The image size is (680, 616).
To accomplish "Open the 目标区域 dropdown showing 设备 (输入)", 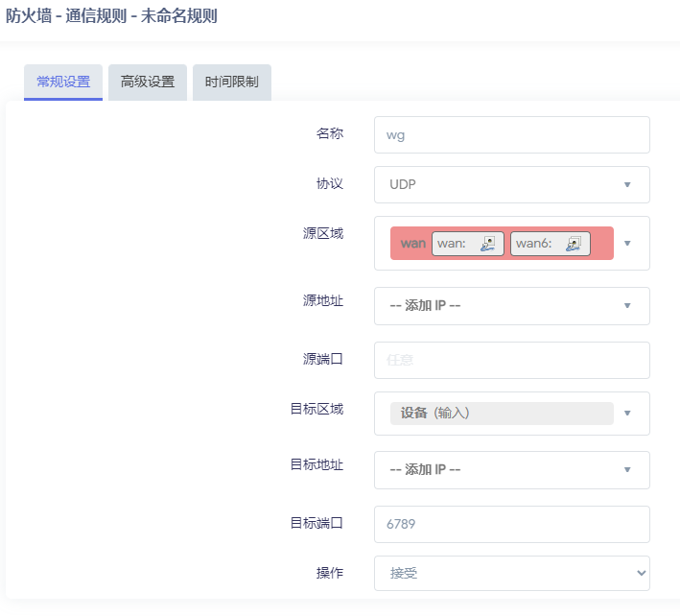I will click(x=512, y=414).
